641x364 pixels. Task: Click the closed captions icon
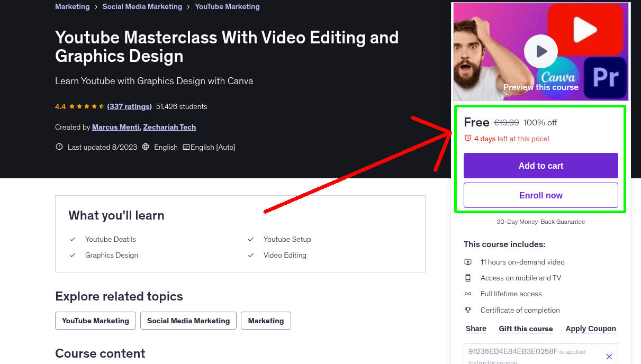(186, 147)
